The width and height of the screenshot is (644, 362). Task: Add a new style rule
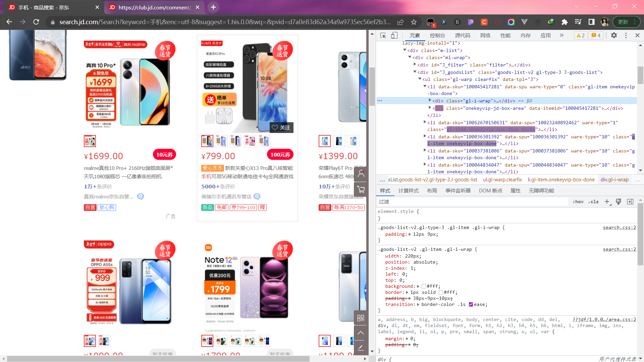tap(607, 201)
